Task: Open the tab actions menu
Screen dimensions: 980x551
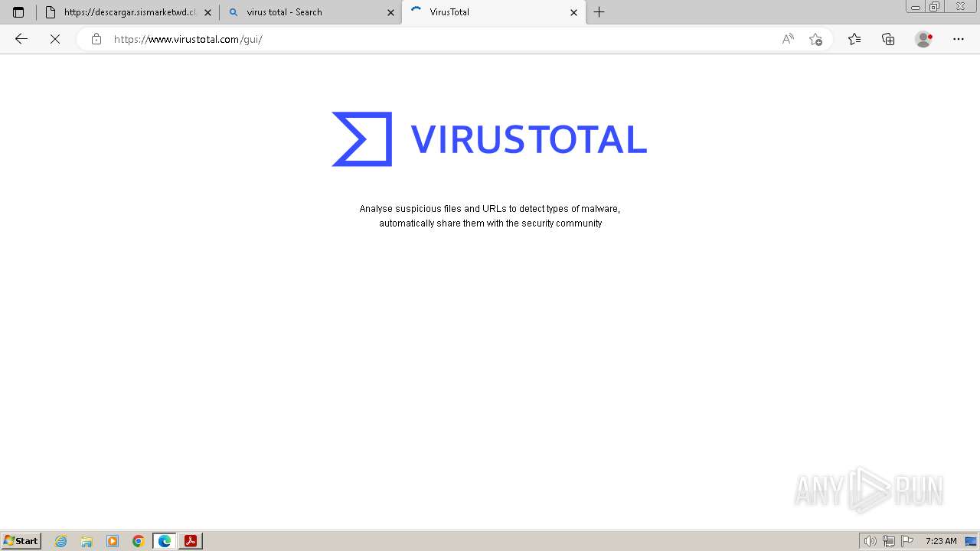Action: coord(18,12)
